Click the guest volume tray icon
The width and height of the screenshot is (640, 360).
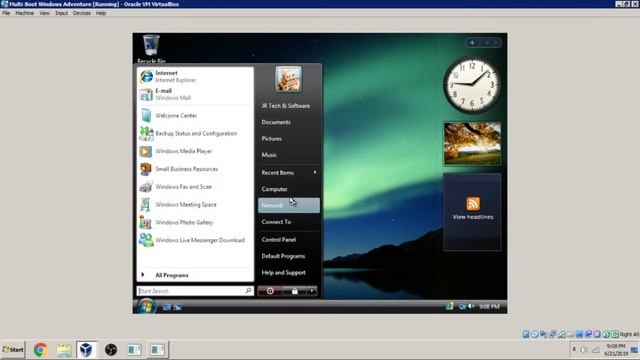(471, 306)
